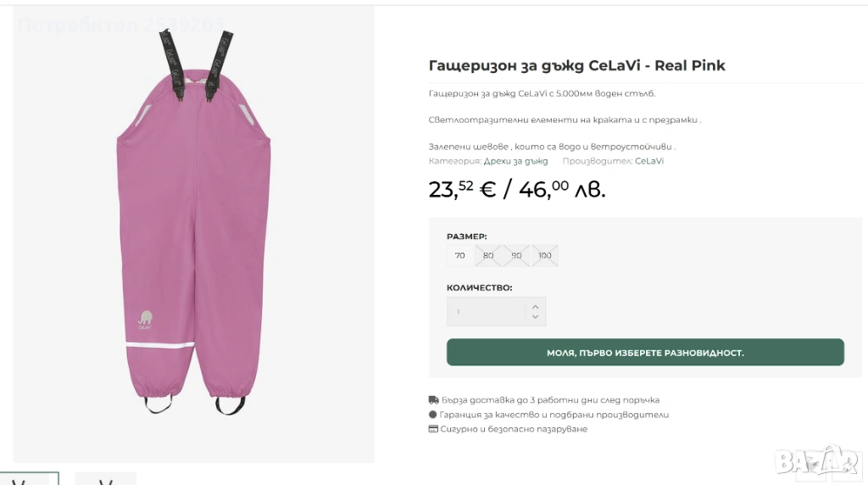Open the CeLaVi manufacturer link
Screen dimensions: 868x485
coord(649,161)
